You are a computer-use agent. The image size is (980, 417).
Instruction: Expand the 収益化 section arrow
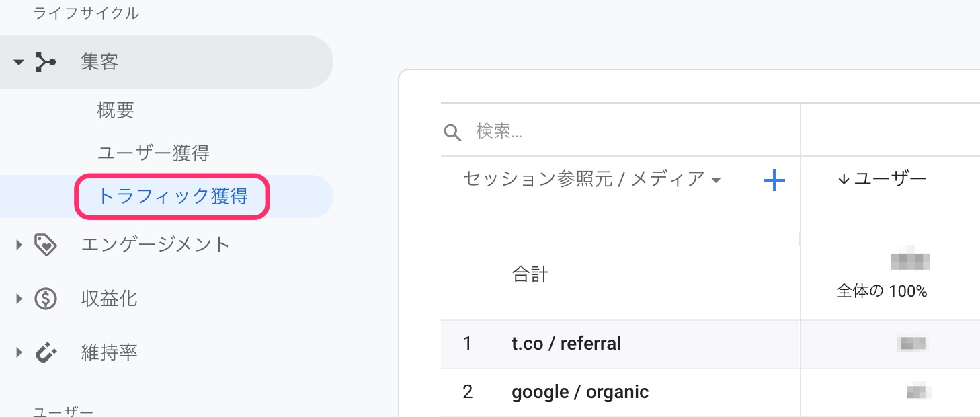click(x=19, y=298)
